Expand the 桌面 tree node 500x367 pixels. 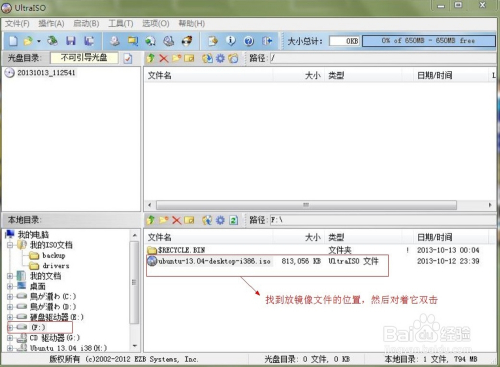[10, 286]
